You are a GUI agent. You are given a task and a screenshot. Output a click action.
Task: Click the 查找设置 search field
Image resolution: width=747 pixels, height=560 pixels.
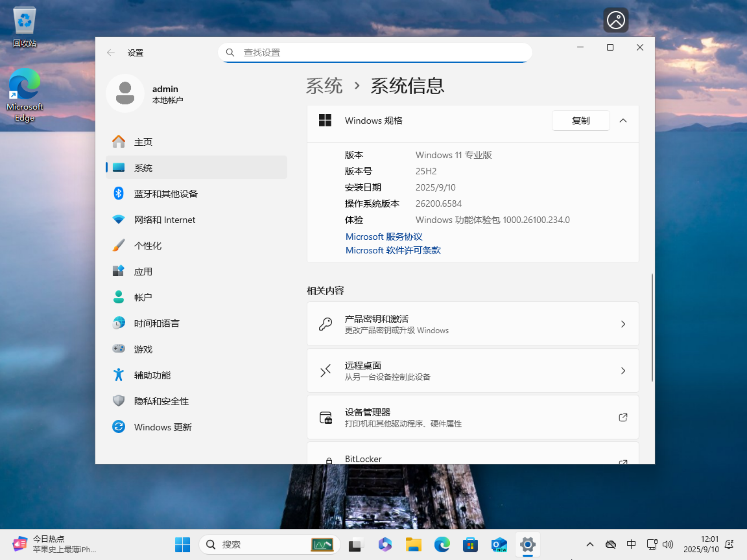[x=375, y=53]
